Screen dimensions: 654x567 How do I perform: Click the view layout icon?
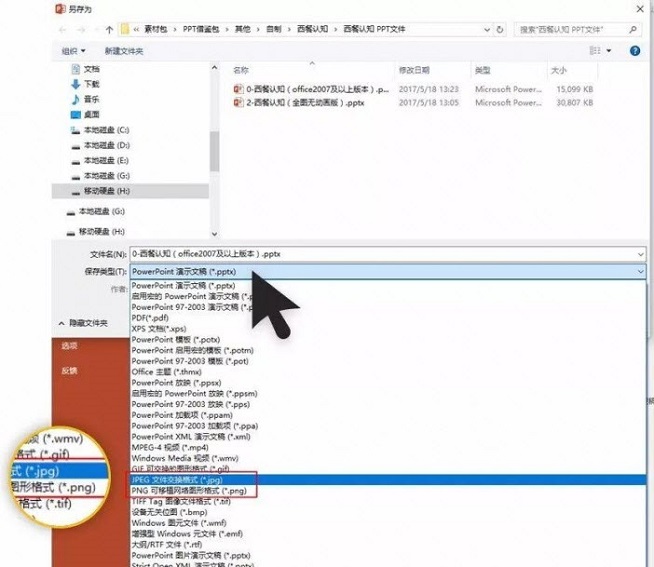click(595, 50)
